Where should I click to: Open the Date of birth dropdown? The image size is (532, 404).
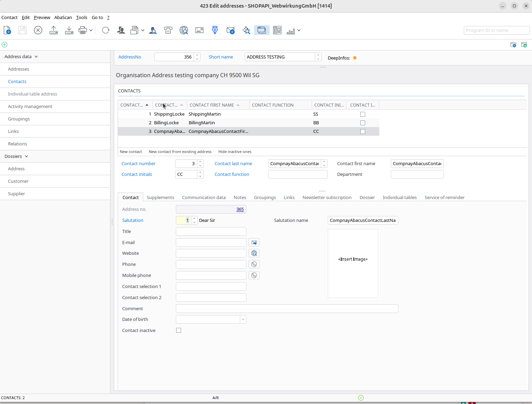click(243, 320)
